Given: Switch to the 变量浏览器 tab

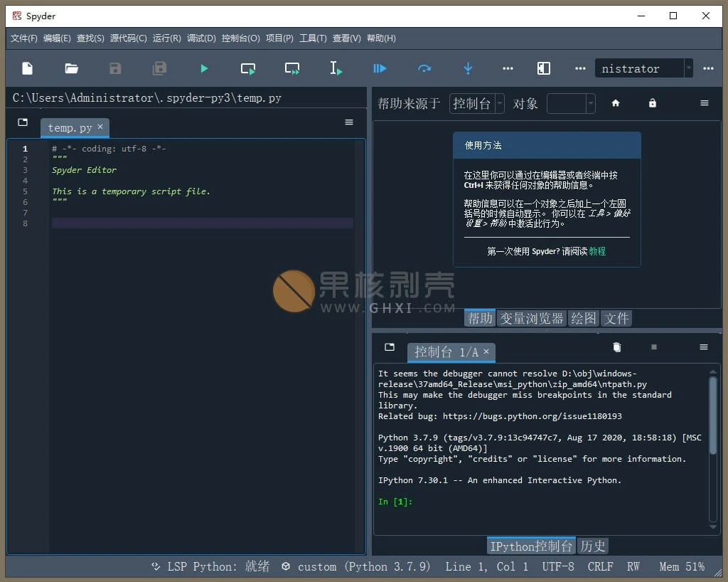Looking at the screenshot, I should pyautogui.click(x=532, y=318).
